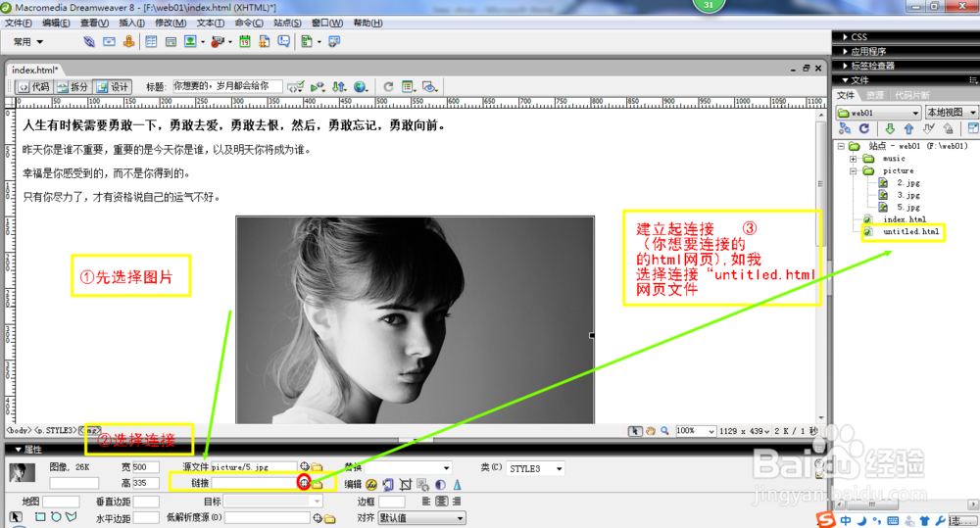Edit image in Fireworks icon
The height and width of the screenshot is (528, 980).
click(371, 484)
